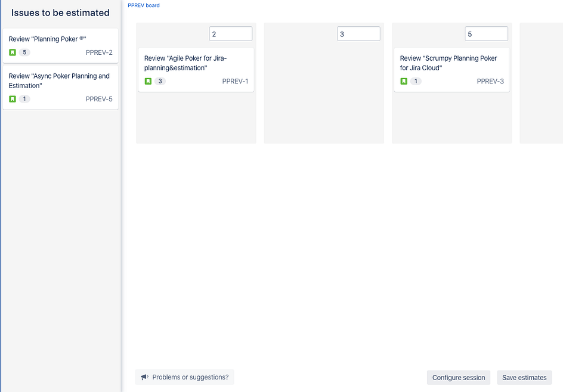
Task: Click the estimate badge 1 on PPREV-3 card
Action: pos(416,81)
